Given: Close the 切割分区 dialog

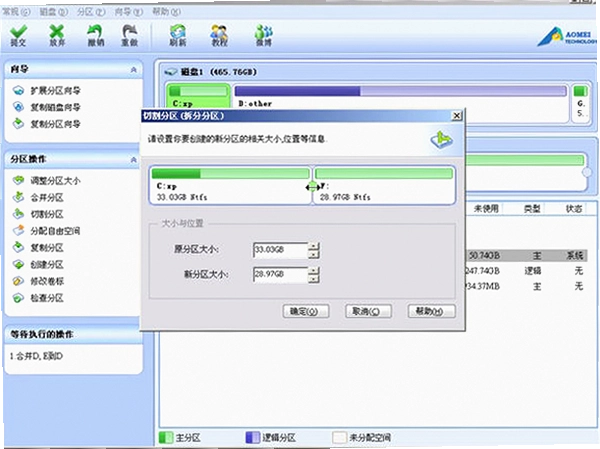Looking at the screenshot, I should [x=457, y=116].
